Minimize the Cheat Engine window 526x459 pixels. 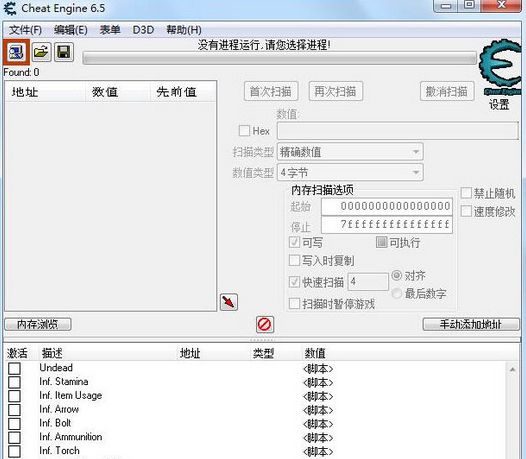(x=446, y=6)
